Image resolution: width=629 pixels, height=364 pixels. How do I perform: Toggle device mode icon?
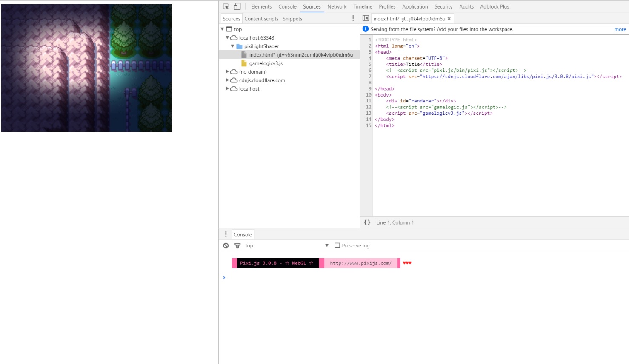pyautogui.click(x=237, y=6)
